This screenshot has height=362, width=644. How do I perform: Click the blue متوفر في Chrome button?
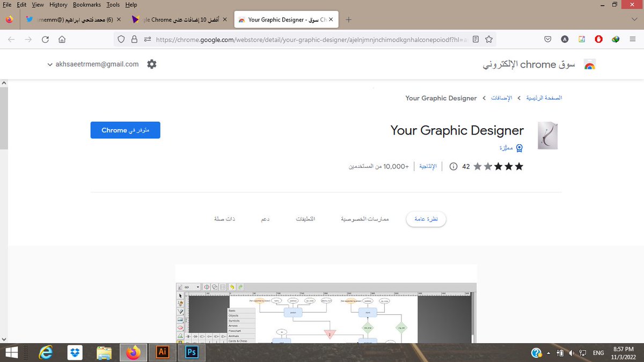[125, 130]
